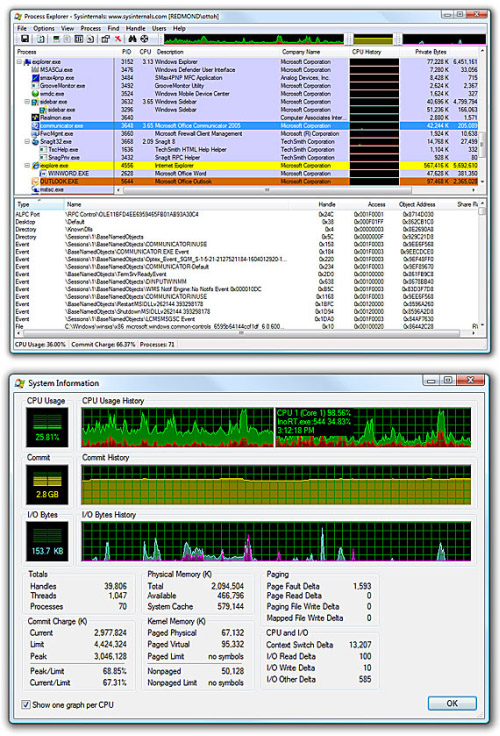Select the TscHelp.exe process row
The height and width of the screenshot is (736, 500).
coord(247,150)
